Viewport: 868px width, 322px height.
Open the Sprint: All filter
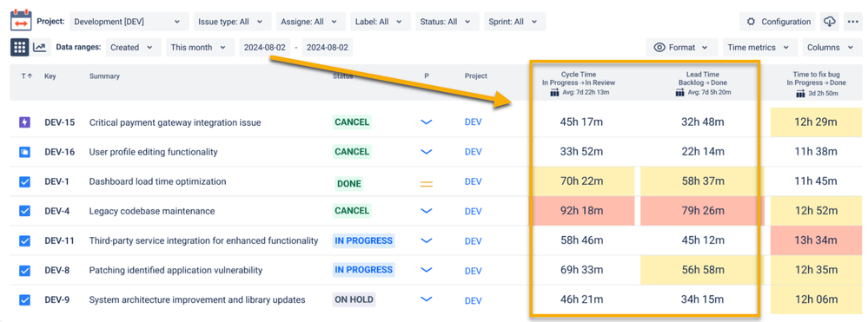(x=515, y=22)
